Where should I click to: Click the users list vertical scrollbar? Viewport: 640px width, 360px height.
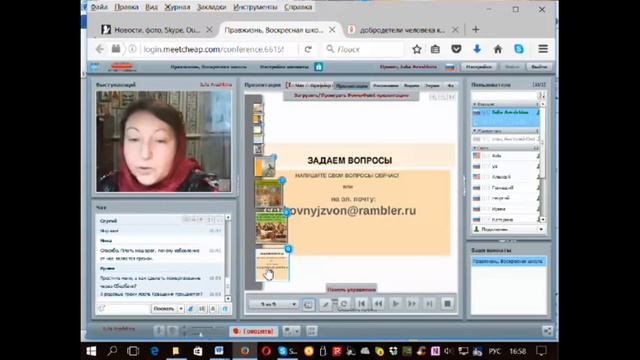(542, 162)
